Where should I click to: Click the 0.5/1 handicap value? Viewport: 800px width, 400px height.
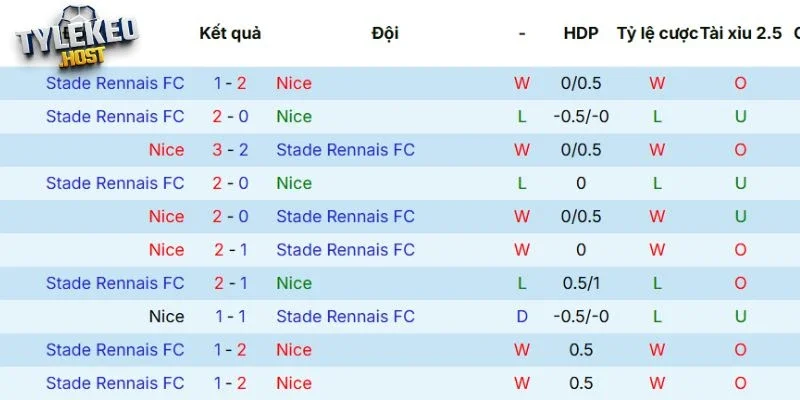pyautogui.click(x=581, y=283)
